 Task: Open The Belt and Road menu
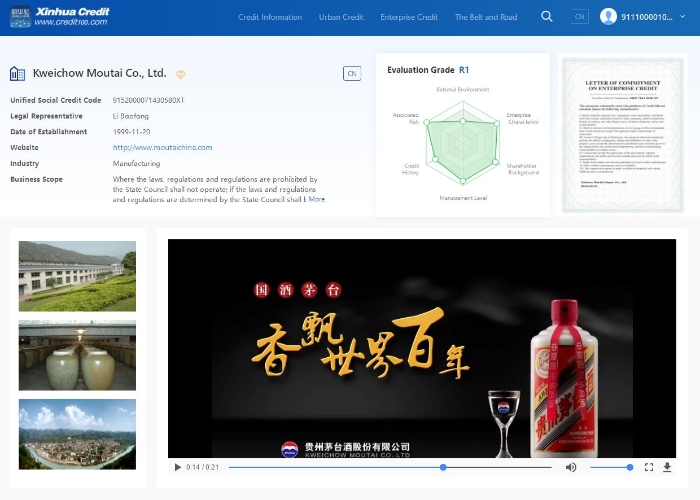[x=486, y=17]
